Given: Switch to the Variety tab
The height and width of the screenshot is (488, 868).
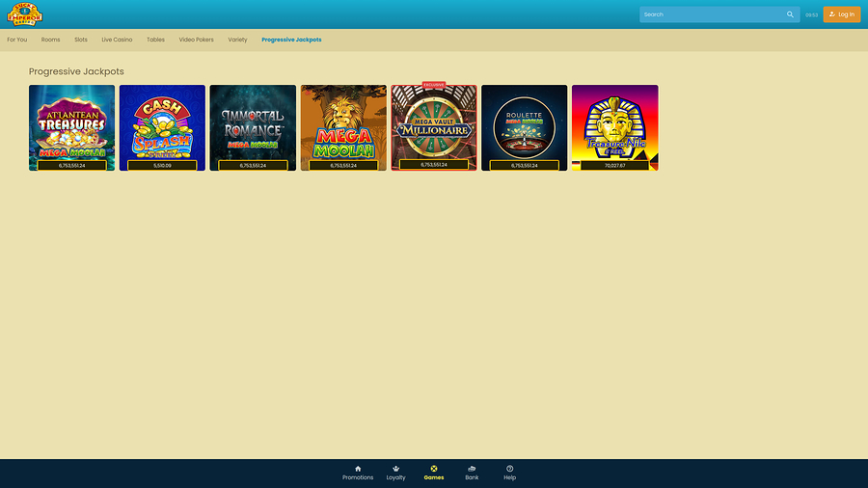Looking at the screenshot, I should click(x=237, y=40).
